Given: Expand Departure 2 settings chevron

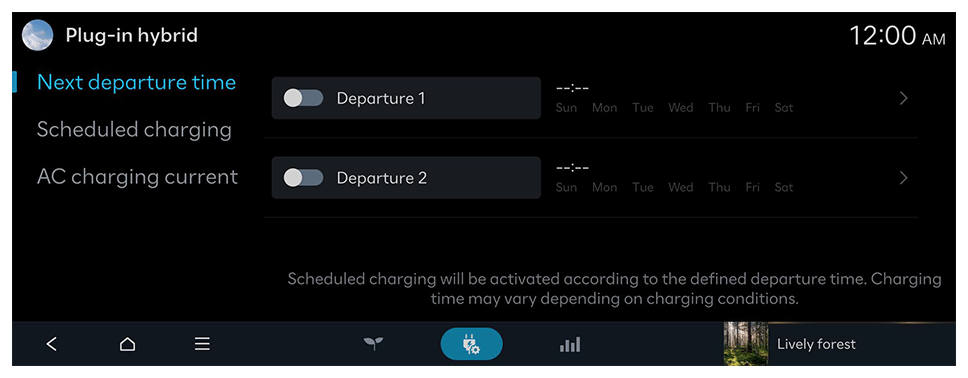Looking at the screenshot, I should tap(904, 178).
